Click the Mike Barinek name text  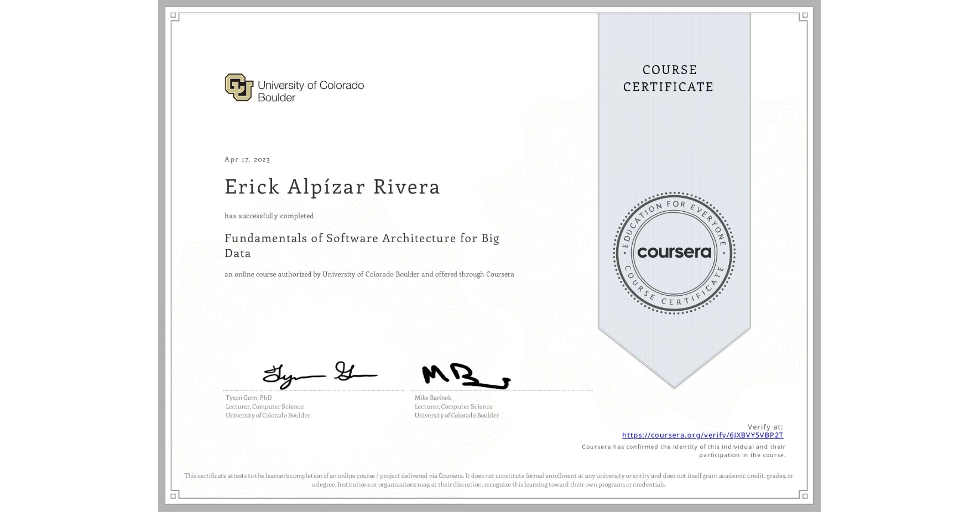(x=432, y=397)
